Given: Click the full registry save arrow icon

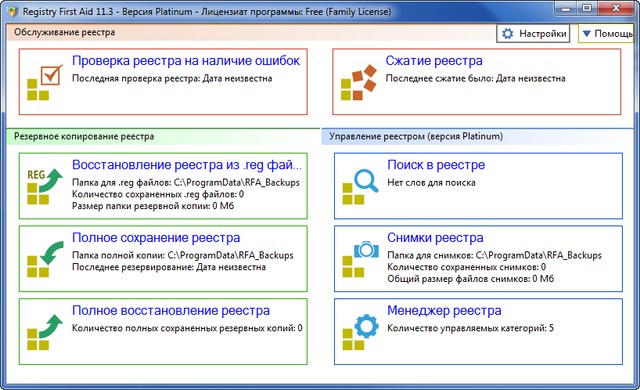Looking at the screenshot, I should point(45,259).
